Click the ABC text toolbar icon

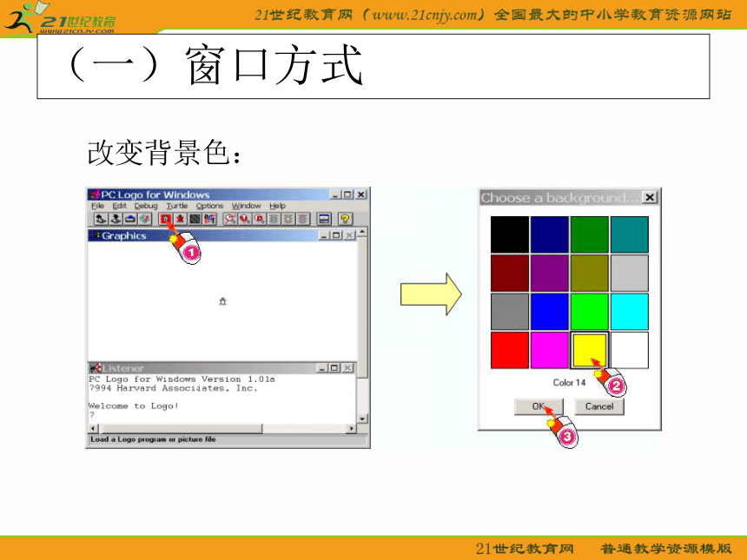(209, 219)
